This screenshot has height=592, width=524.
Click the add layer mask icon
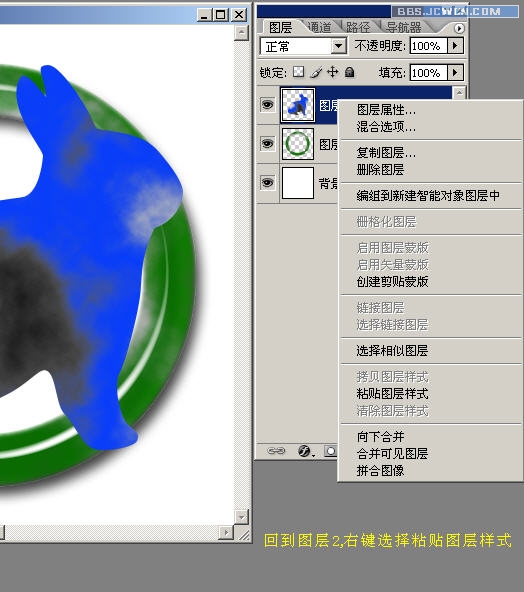(x=330, y=451)
